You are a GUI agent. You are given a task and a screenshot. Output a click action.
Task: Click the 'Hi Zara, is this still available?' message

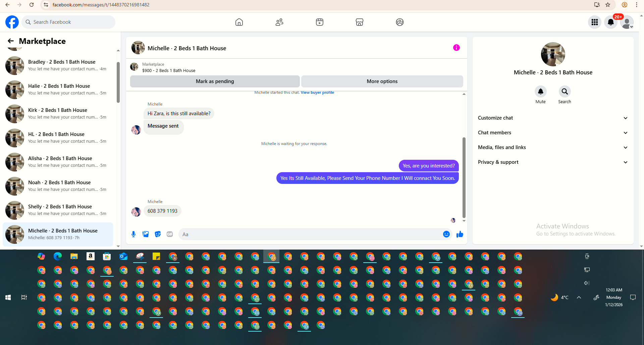click(x=179, y=114)
